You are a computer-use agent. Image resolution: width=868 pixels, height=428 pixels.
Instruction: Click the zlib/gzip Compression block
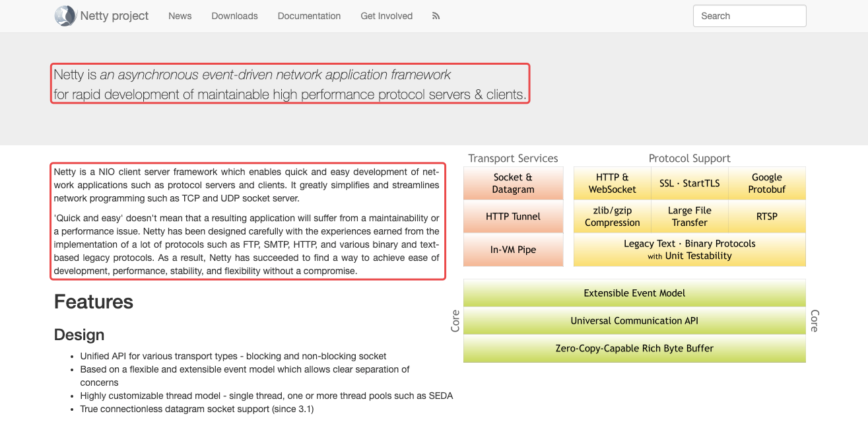612,216
